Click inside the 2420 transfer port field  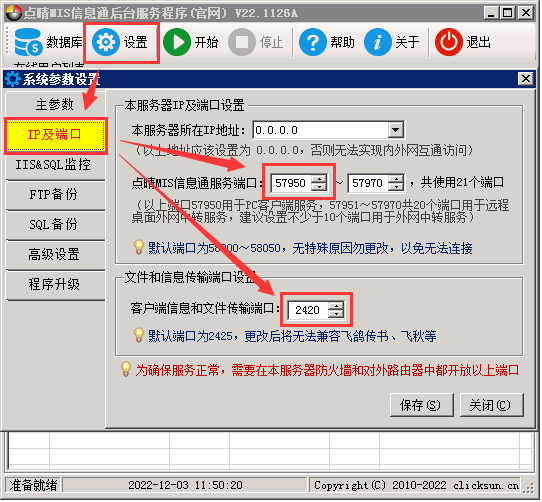(x=308, y=310)
